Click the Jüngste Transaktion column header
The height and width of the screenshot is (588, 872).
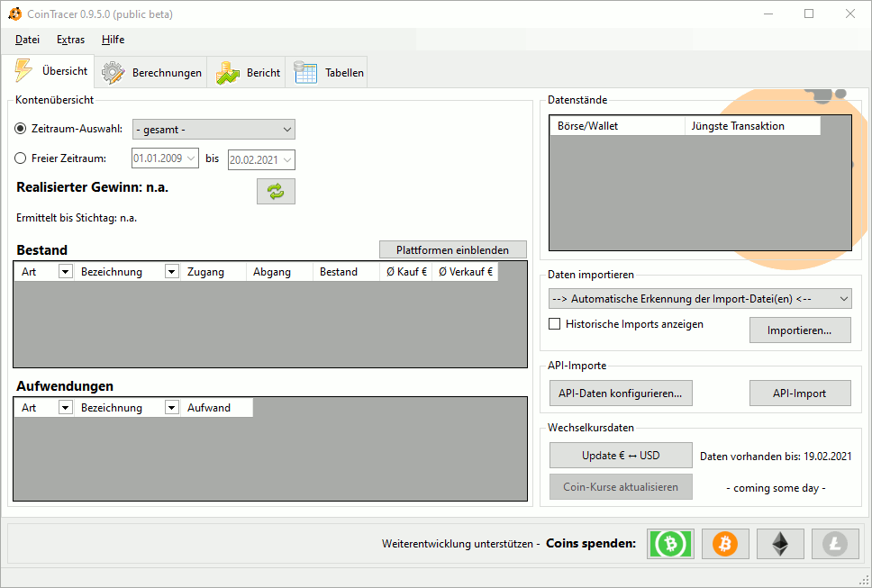[x=752, y=125]
